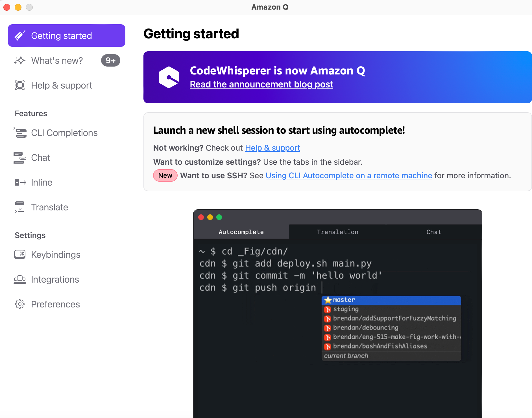Open Preferences in the sidebar
Screen dimensions: 532x418
click(x=67, y=304)
